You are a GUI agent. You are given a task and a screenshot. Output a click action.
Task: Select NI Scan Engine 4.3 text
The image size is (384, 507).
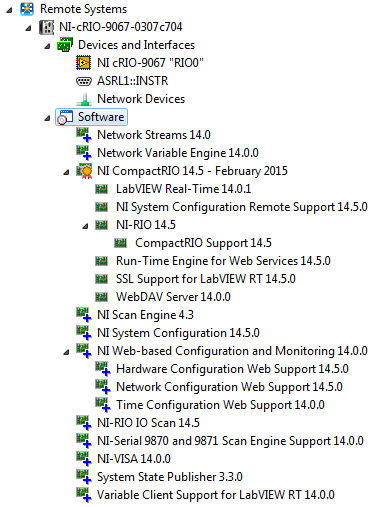tap(145, 315)
